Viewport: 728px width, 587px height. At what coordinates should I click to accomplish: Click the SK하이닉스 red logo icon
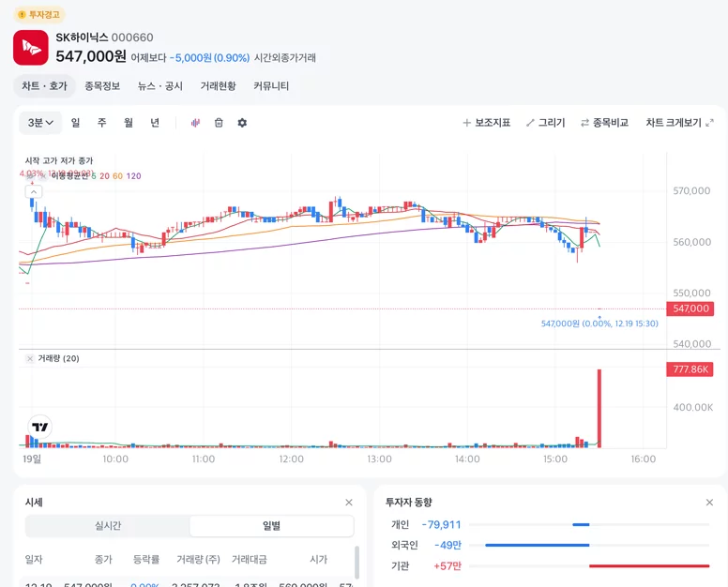[31, 48]
